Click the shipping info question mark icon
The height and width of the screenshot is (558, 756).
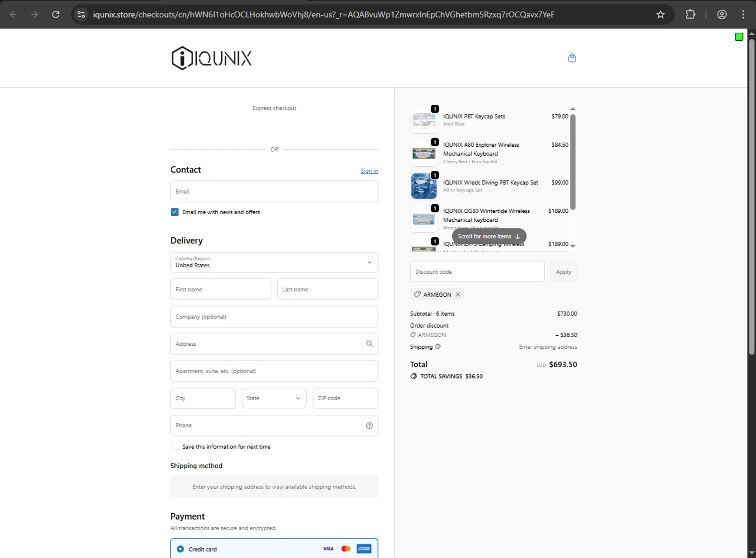438,346
